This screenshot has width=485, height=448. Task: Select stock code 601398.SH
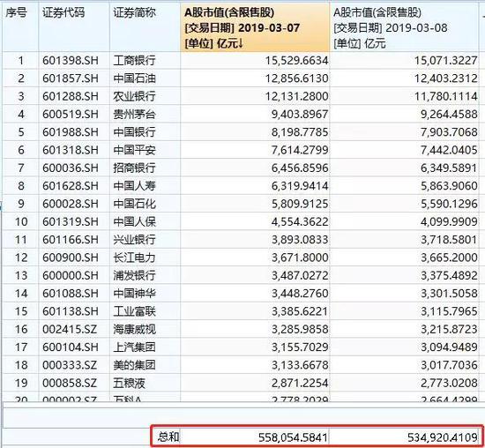71,61
